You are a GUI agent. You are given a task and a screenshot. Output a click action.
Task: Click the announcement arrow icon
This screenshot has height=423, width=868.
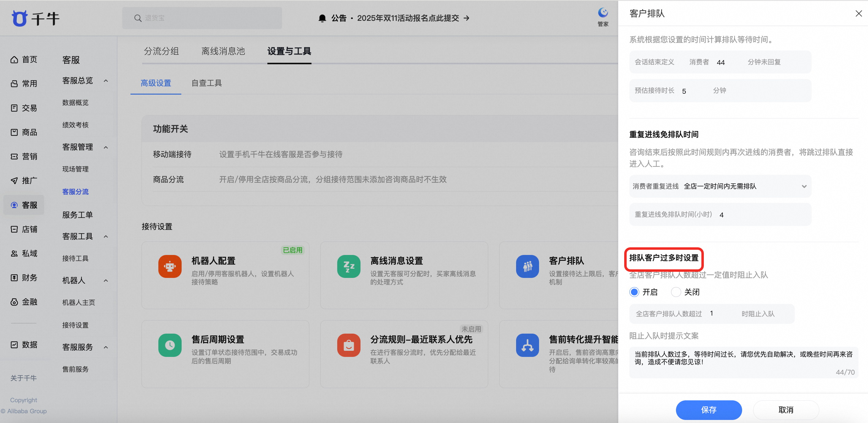tap(466, 18)
